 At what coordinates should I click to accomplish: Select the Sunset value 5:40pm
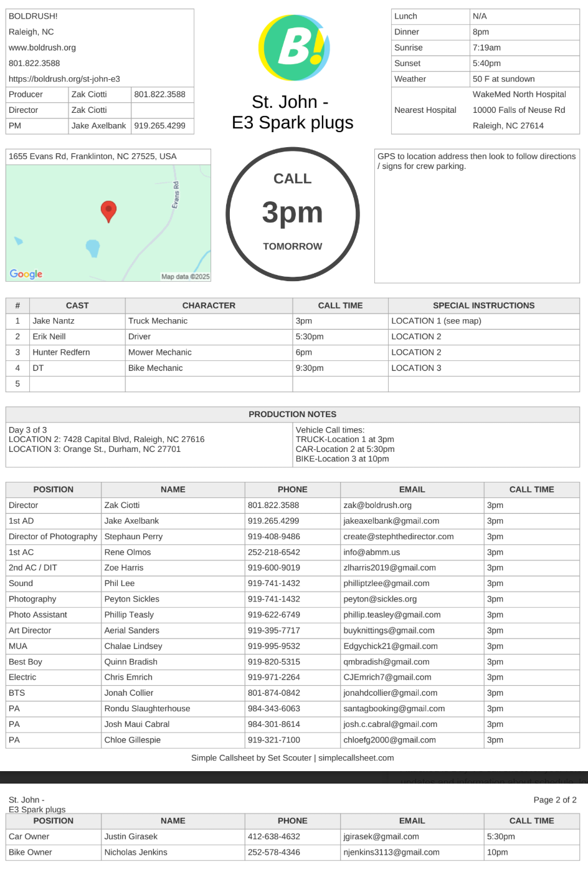[x=486, y=64]
